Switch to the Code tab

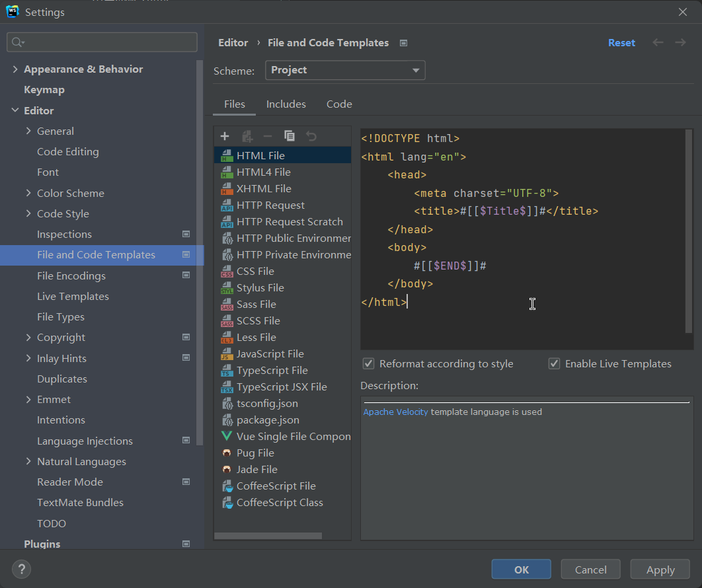[339, 104]
